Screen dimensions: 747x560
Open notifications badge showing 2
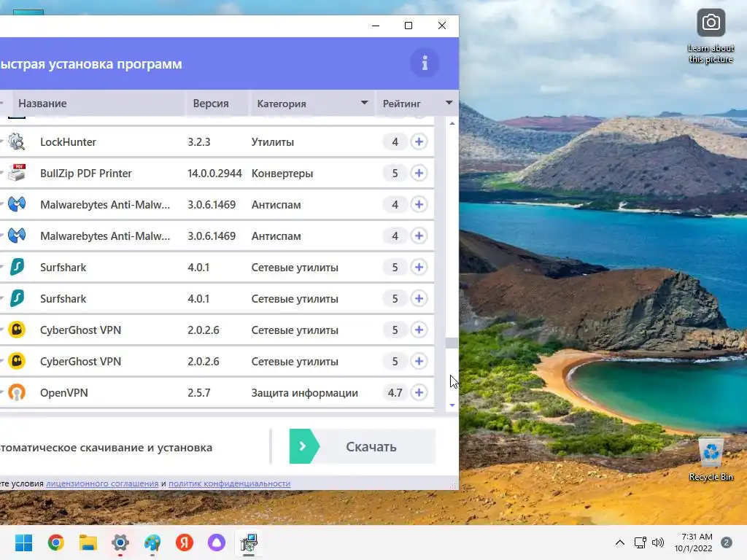point(727,542)
